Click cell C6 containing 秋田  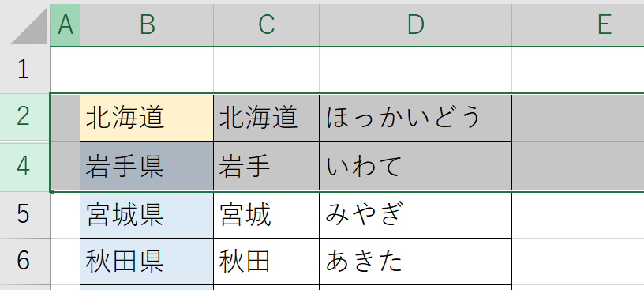266,262
